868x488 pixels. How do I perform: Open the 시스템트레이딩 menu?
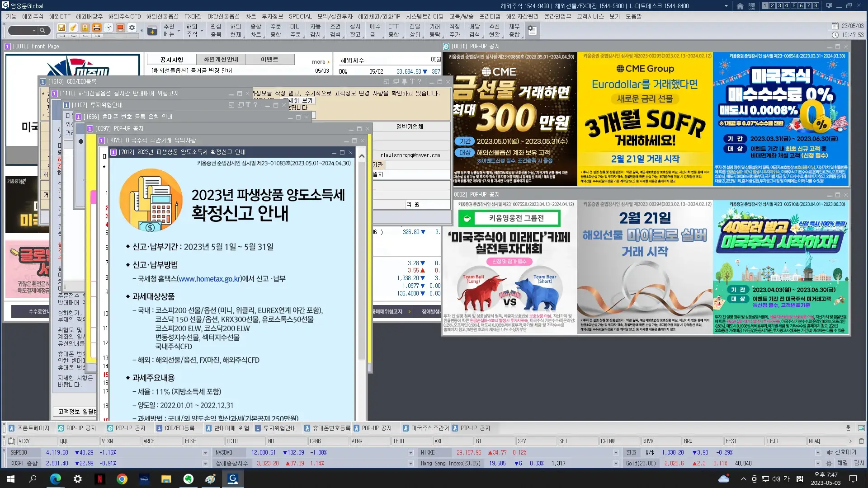click(425, 16)
